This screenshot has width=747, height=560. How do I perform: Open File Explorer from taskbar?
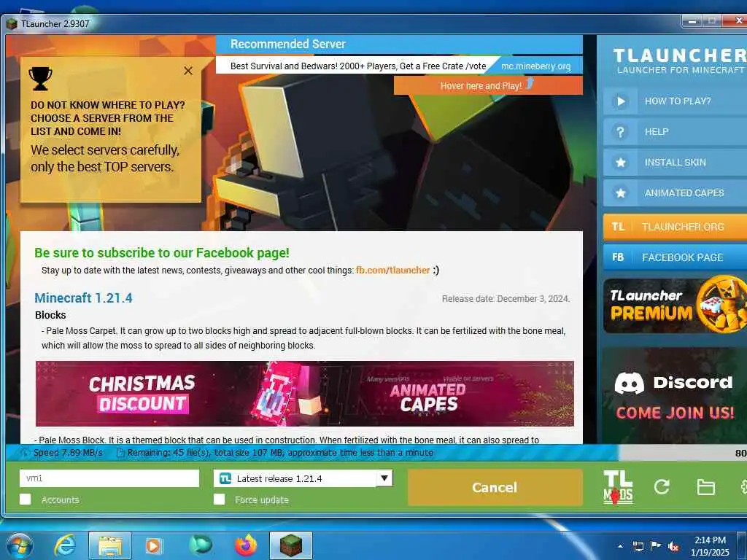pos(110,545)
